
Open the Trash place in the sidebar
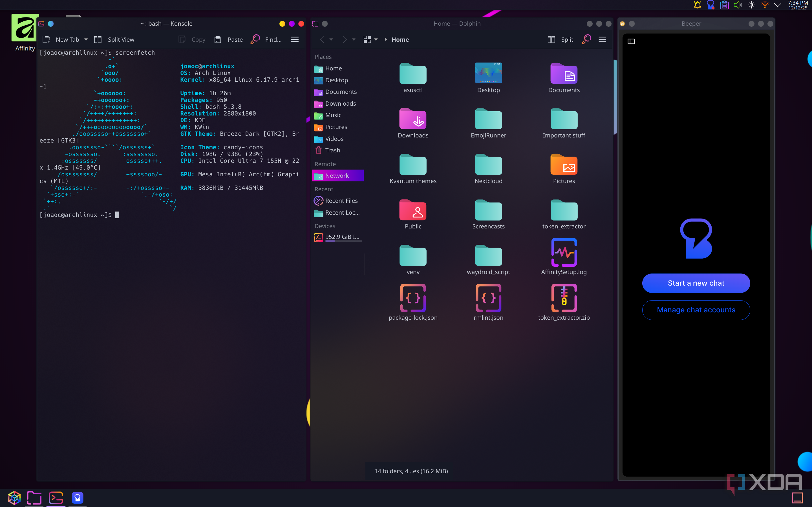point(332,150)
